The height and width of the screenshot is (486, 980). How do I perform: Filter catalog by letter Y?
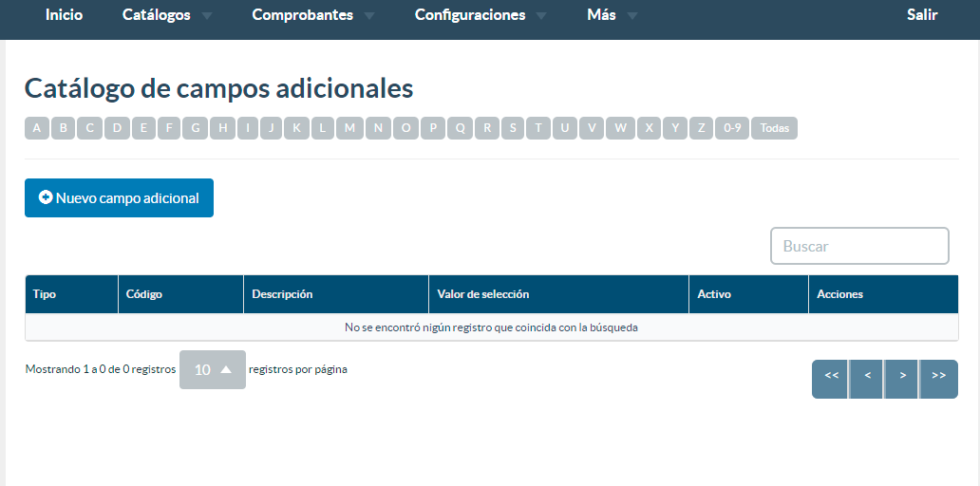[675, 128]
